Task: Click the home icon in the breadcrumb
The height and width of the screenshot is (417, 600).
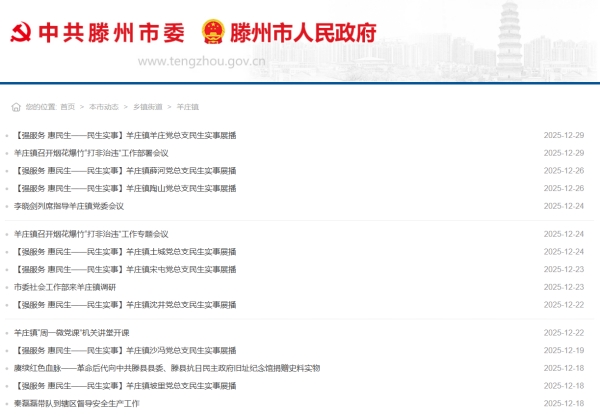Action: click(x=16, y=106)
